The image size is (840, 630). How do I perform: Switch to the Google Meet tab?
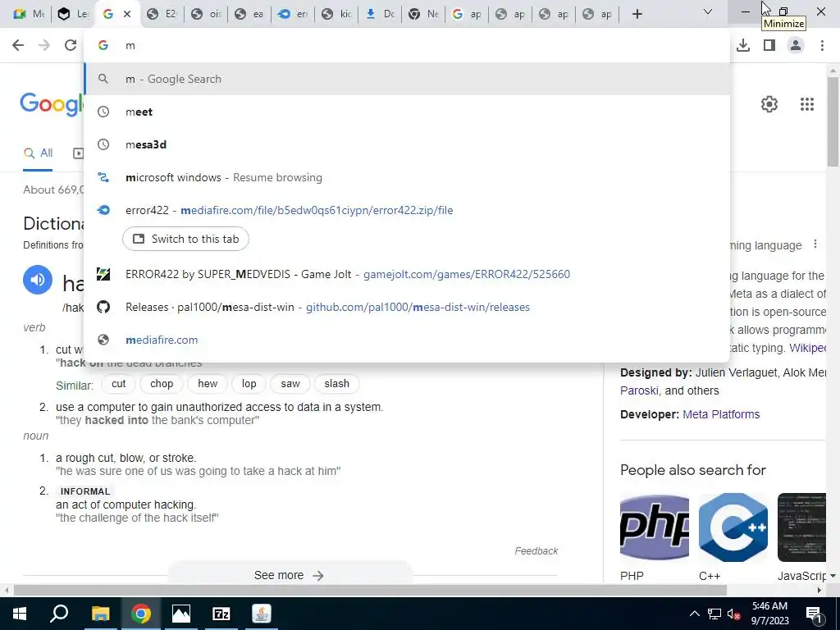[29, 14]
